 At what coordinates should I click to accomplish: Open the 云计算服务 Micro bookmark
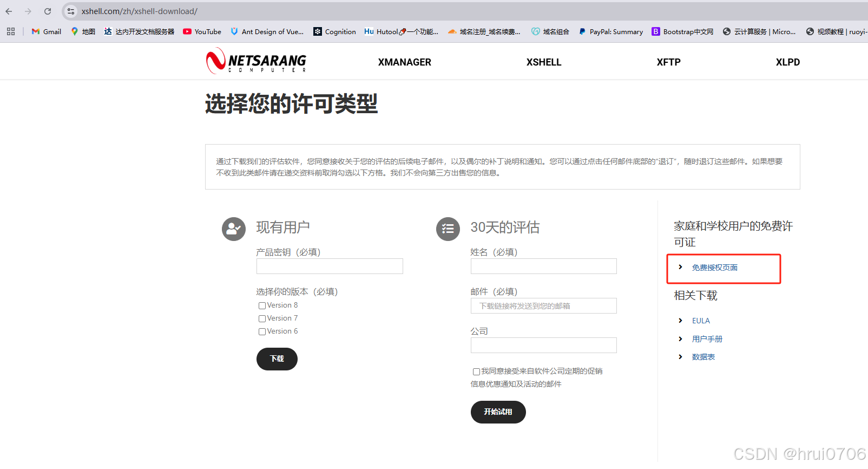[x=759, y=31]
